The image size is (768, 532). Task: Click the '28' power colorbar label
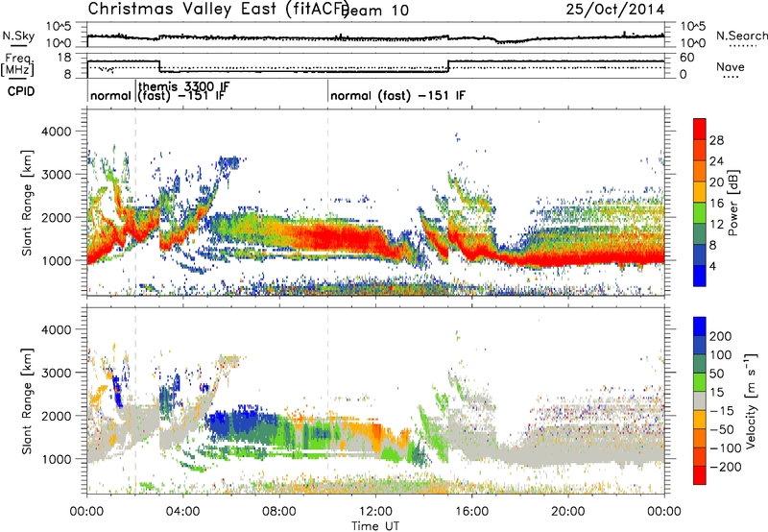click(716, 140)
